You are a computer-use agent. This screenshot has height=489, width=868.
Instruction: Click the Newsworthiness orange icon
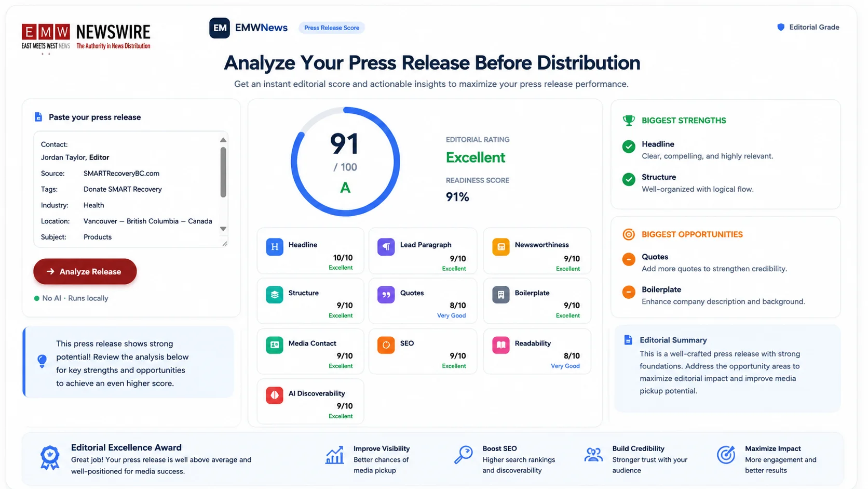click(501, 247)
